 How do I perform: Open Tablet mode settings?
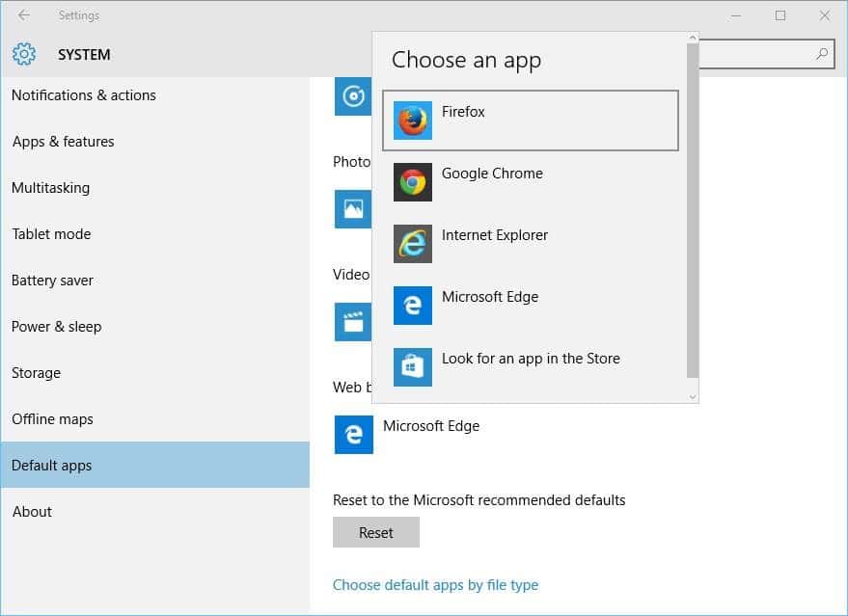pos(155,234)
